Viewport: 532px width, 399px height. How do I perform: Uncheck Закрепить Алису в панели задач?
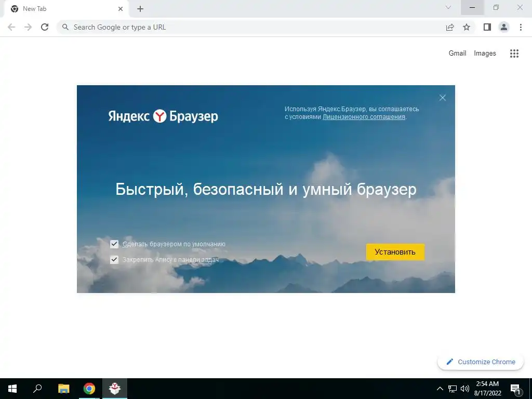pos(114,260)
